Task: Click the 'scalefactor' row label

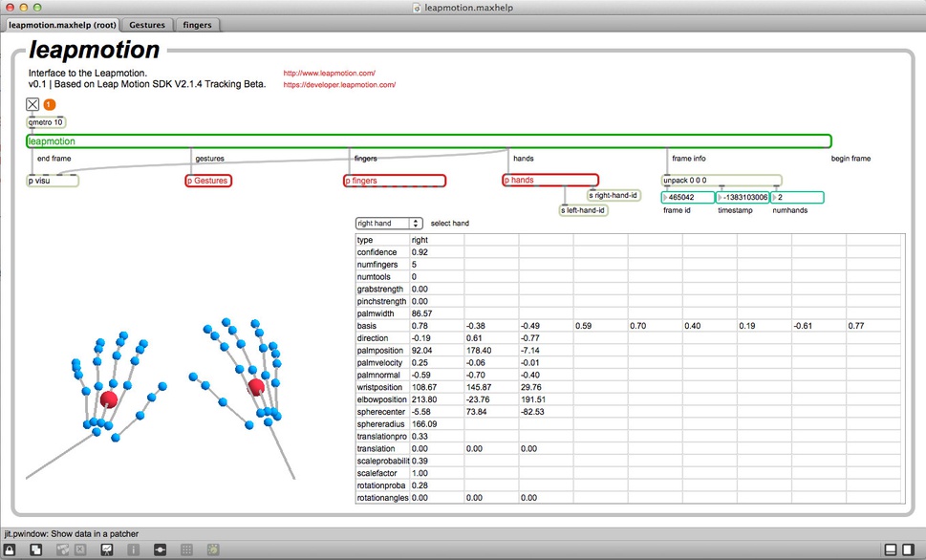Action: click(377, 473)
